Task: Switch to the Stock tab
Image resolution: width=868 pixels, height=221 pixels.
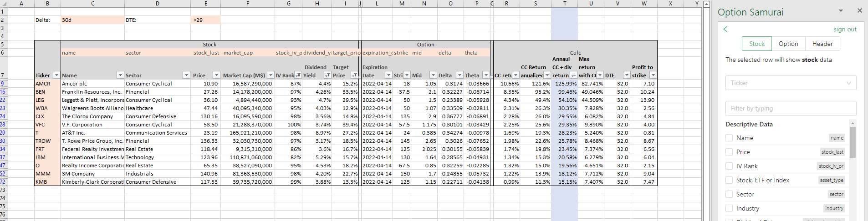Action: pos(757,44)
